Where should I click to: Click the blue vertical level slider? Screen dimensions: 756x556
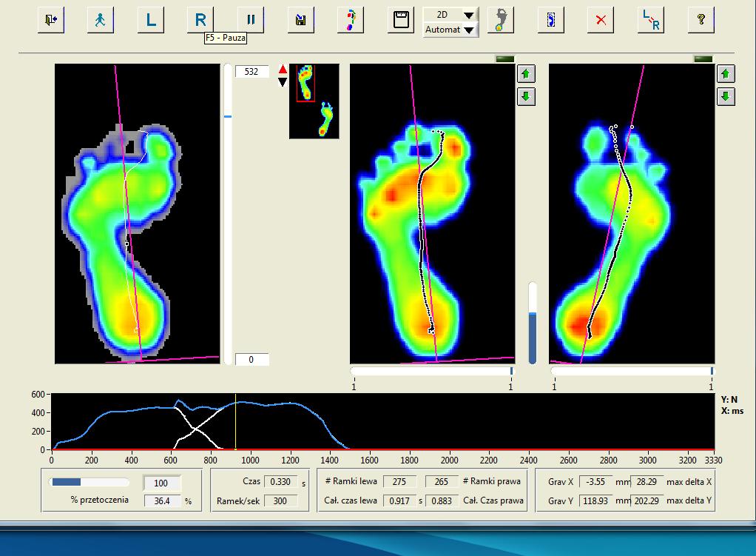[533, 322]
